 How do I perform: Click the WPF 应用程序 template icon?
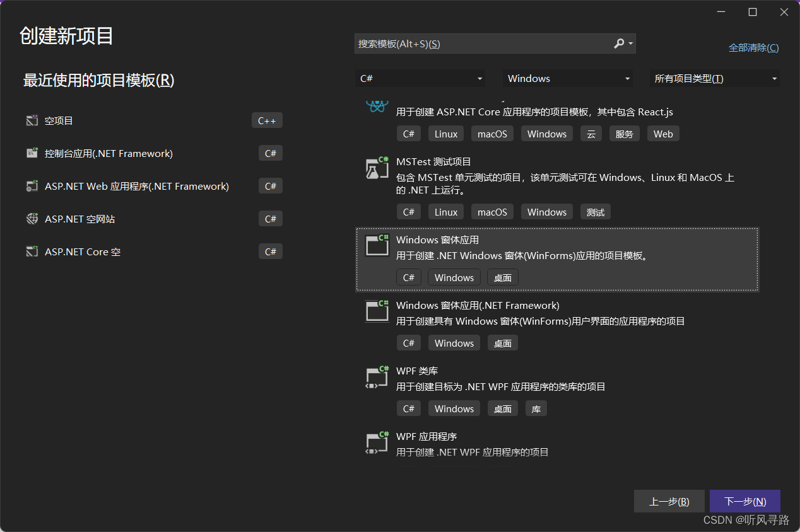click(377, 442)
